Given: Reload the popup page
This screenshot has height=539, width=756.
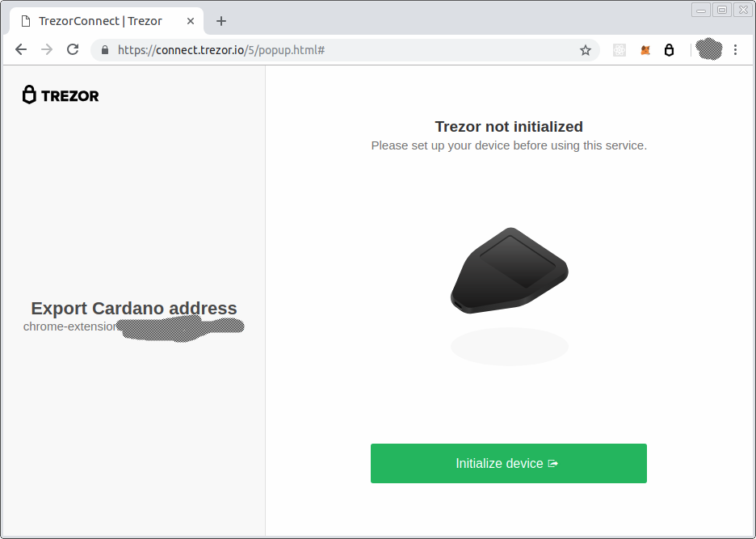Looking at the screenshot, I should (73, 49).
